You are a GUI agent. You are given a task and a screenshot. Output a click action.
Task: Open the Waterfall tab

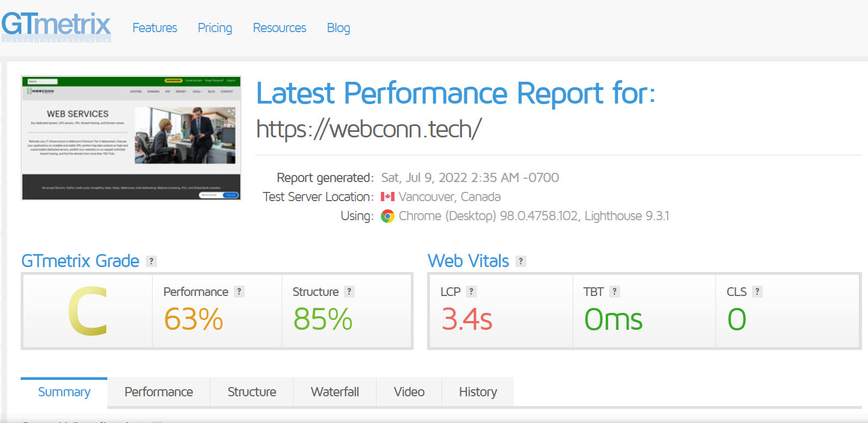click(x=335, y=392)
